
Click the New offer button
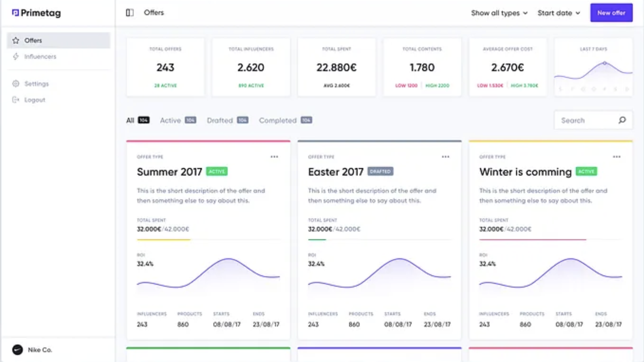click(611, 13)
